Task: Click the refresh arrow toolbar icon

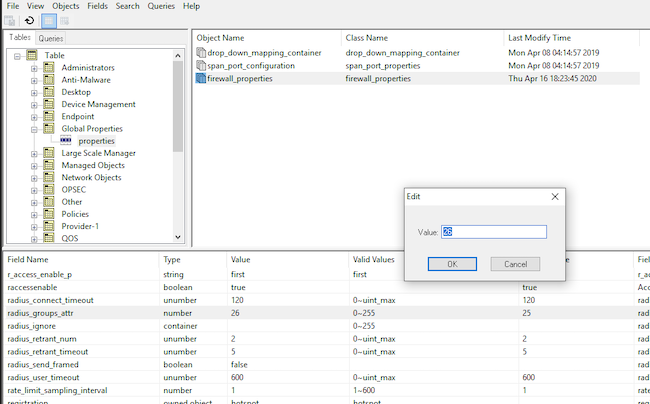Action: pos(29,20)
